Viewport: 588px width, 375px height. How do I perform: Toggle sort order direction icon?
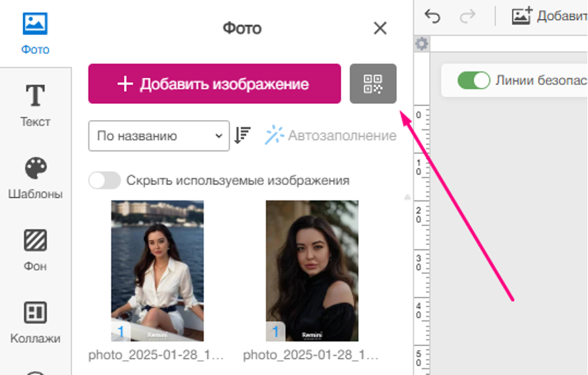242,136
